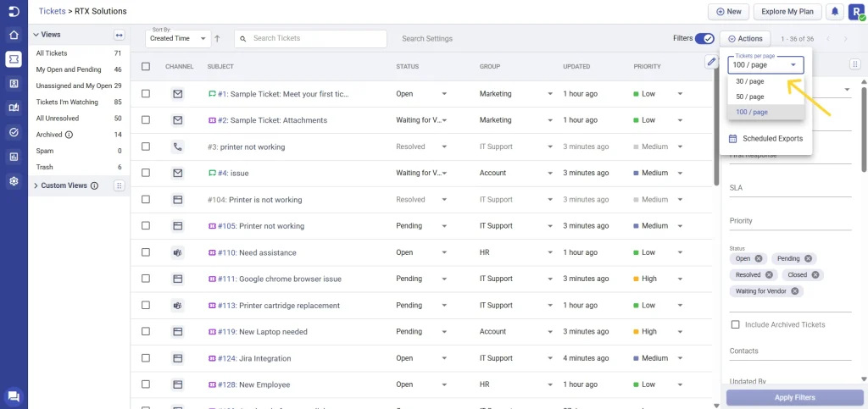Select checkbox for ticket #105 Printer not working
Viewport: 868px width, 409px height.
[146, 225]
